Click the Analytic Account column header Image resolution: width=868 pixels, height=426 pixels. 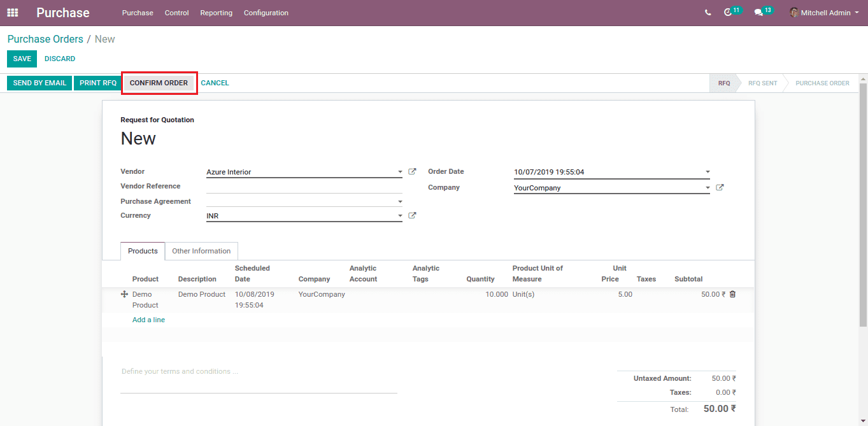[x=363, y=274]
